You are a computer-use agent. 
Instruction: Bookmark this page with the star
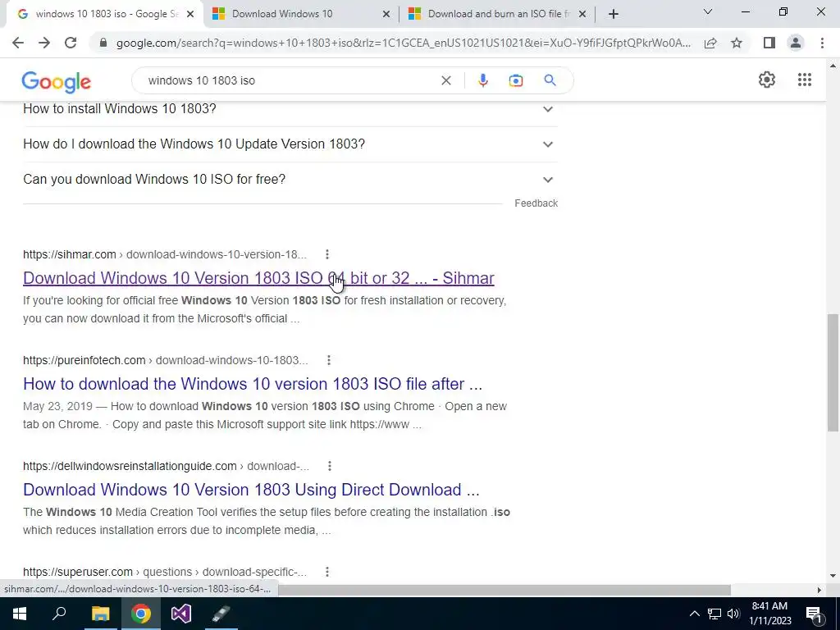pyautogui.click(x=737, y=43)
